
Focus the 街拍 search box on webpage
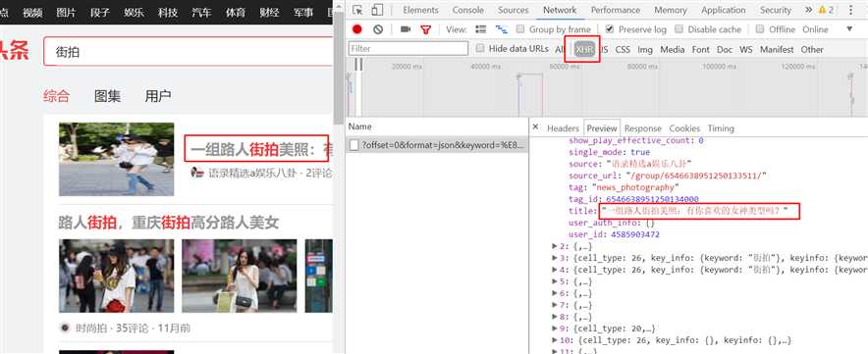pyautogui.click(x=189, y=52)
